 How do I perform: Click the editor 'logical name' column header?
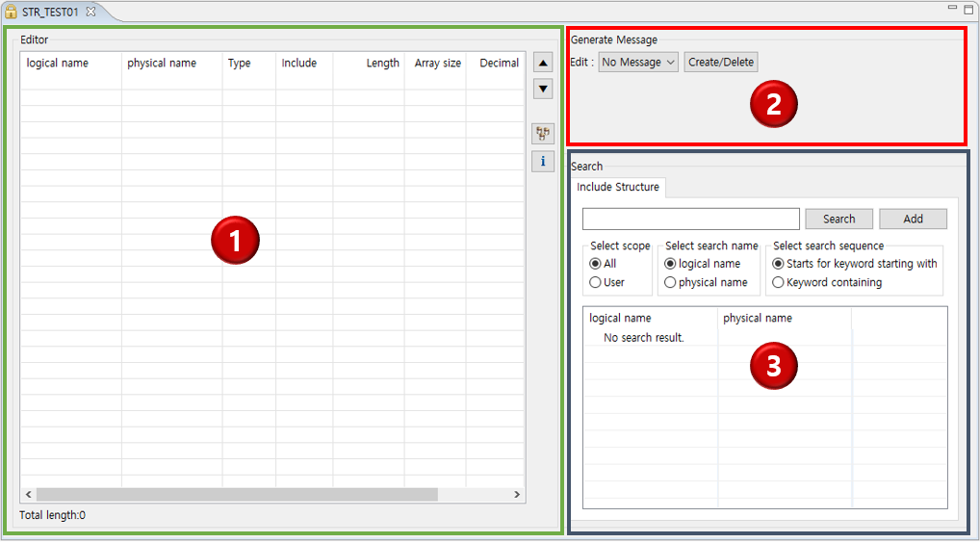coord(71,64)
